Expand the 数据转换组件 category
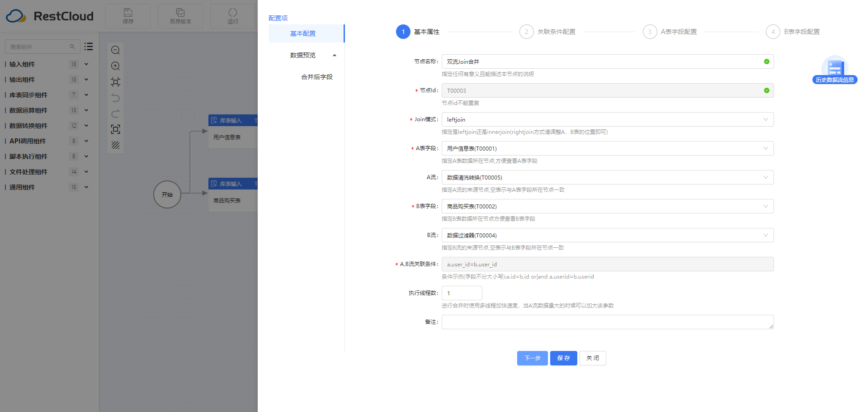This screenshot has height=412, width=868. [x=86, y=126]
